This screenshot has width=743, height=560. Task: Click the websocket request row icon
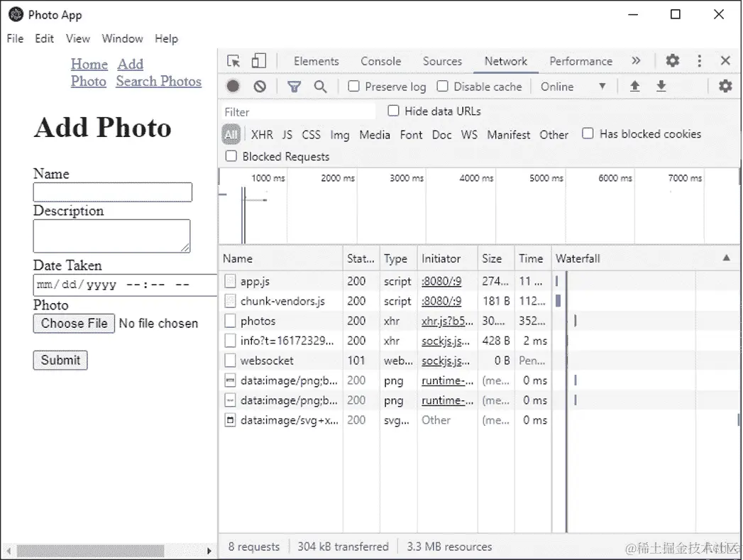click(230, 361)
